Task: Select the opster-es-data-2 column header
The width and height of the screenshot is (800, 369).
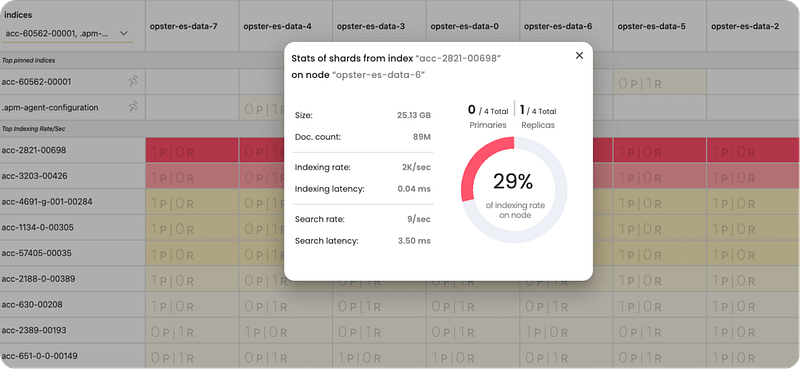Action: click(745, 26)
